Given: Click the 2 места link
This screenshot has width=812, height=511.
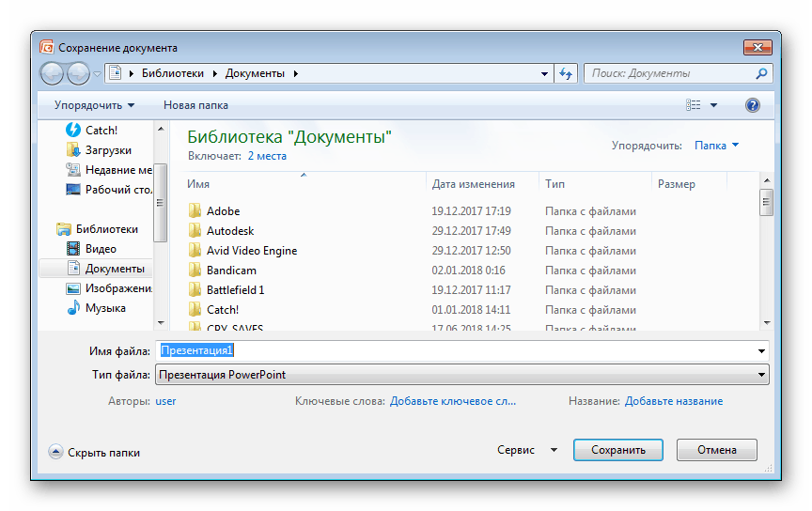Looking at the screenshot, I should [267, 156].
